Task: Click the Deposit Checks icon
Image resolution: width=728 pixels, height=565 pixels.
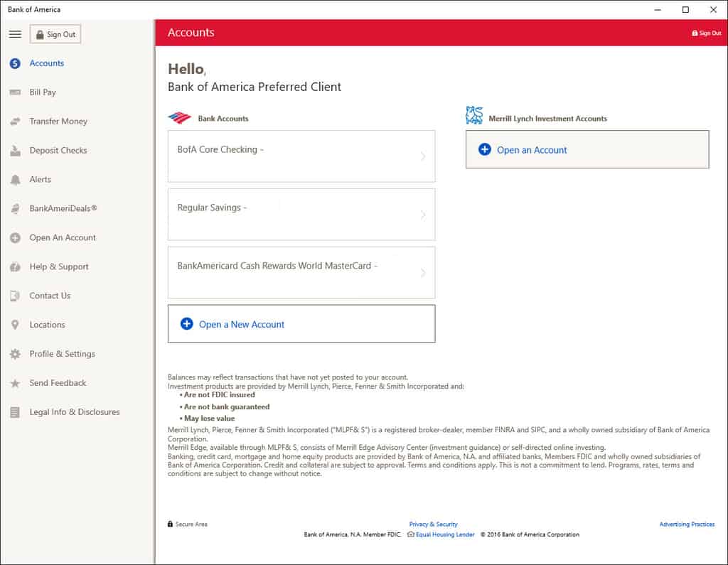Action: 15,151
